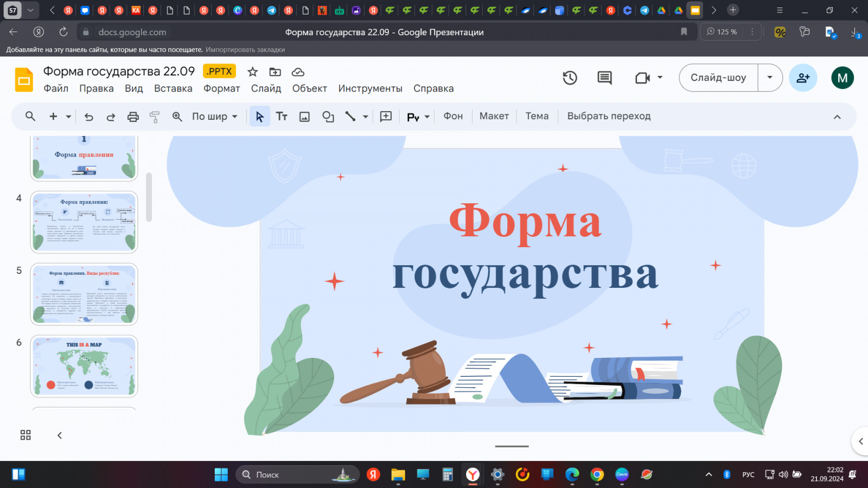Viewport: 868px width, 488px height.
Task: Open the Правка menu
Action: [97, 88]
